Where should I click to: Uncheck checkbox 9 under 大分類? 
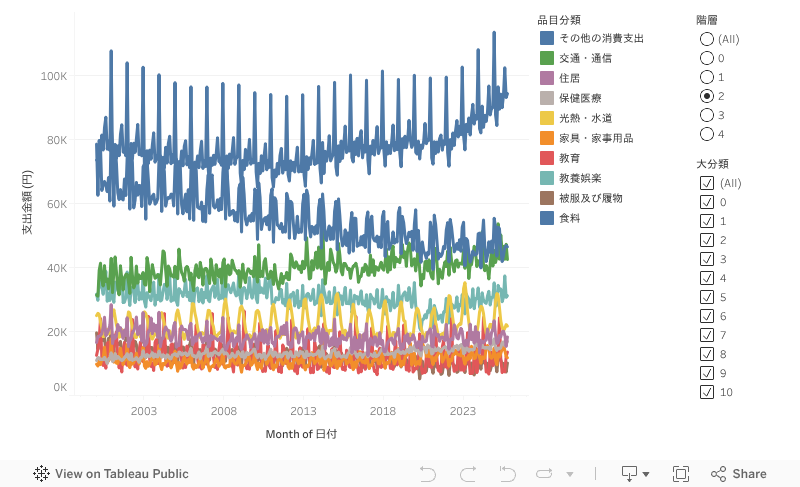[x=707, y=373]
